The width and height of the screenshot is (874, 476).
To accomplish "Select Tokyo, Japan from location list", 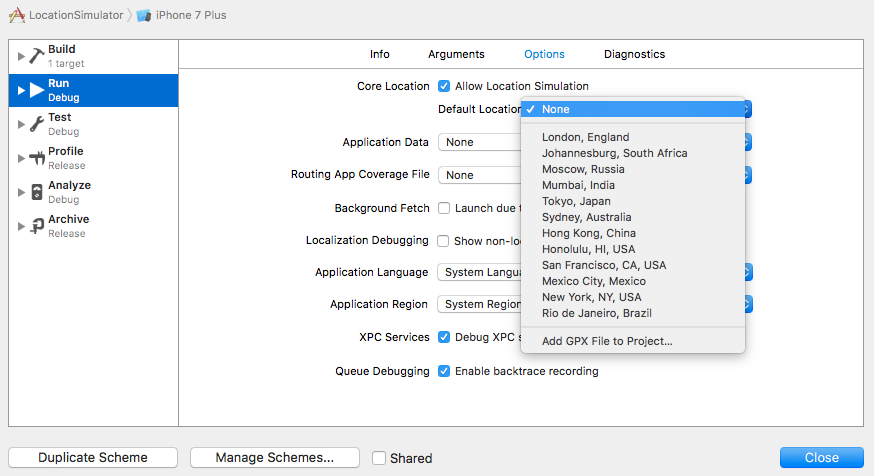I will [578, 201].
